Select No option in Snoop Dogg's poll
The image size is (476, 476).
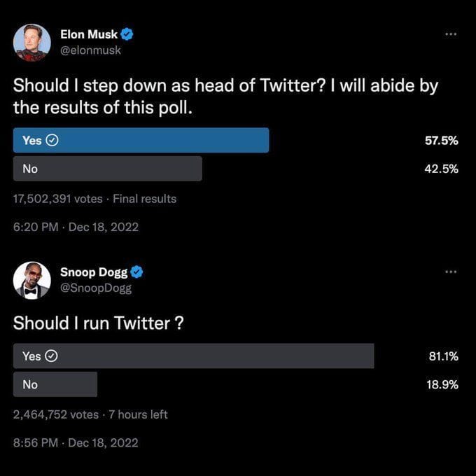(x=55, y=384)
